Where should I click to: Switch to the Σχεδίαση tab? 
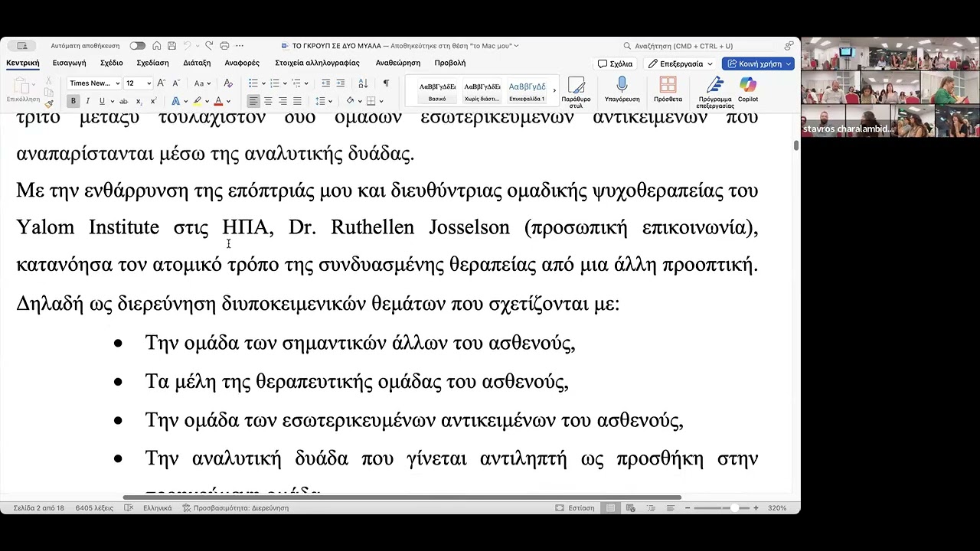tap(152, 63)
